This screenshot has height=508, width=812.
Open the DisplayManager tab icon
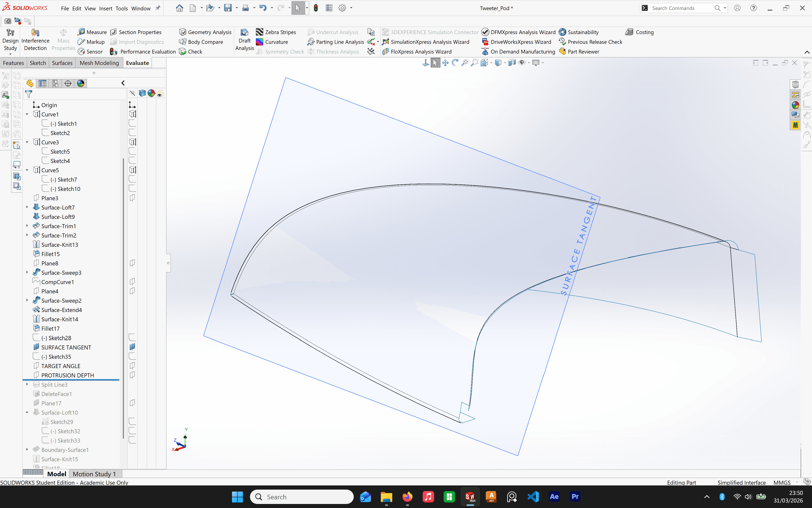coord(81,83)
